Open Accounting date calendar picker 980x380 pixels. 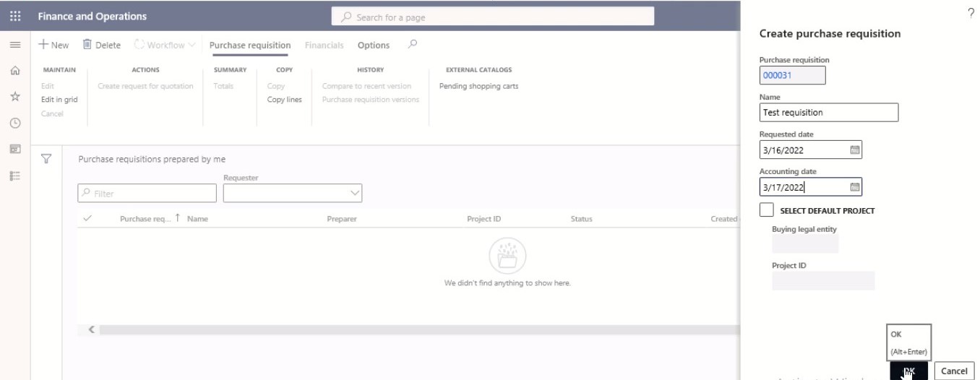[854, 187]
